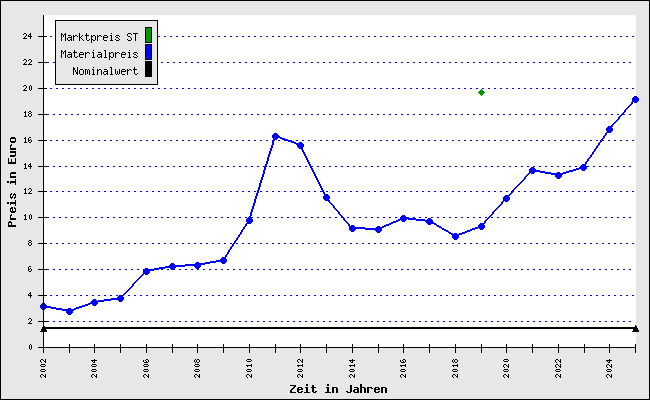Screen dimensions: 650x400
Task: Click the Marktpreis ST legend label
Action: click(x=99, y=37)
